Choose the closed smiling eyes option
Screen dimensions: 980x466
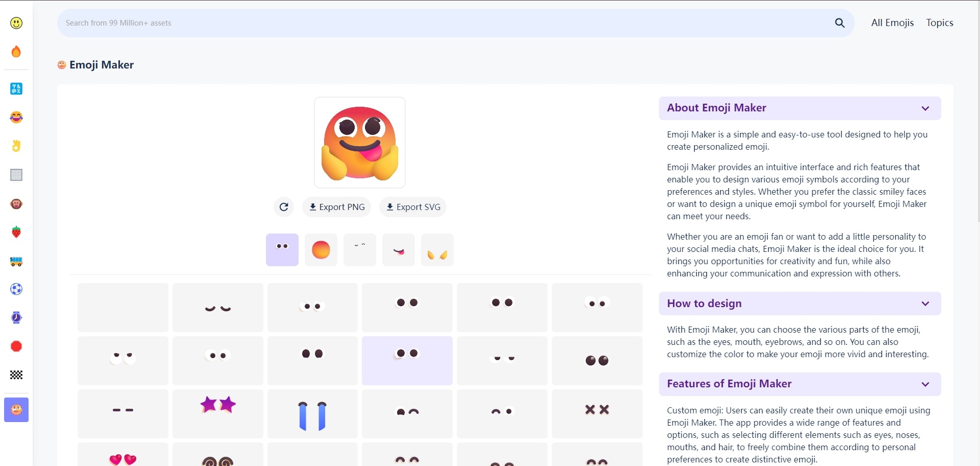coord(218,308)
